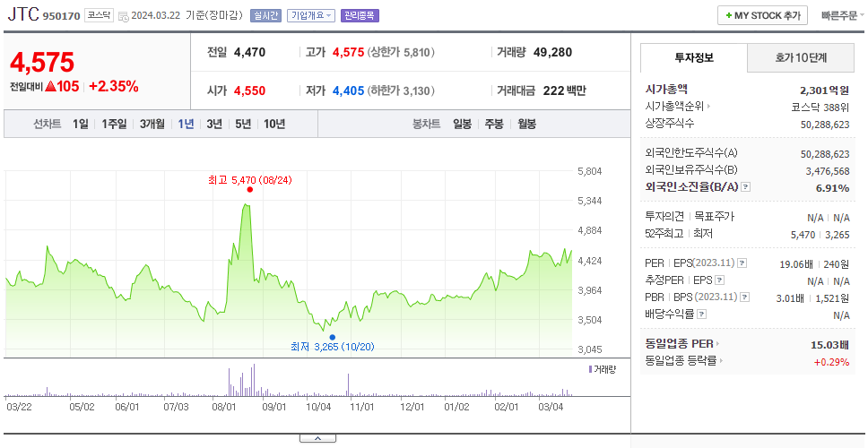This screenshot has width=868, height=448.
Task: Click the help icon next to 배당수익률
Action: tap(701, 314)
